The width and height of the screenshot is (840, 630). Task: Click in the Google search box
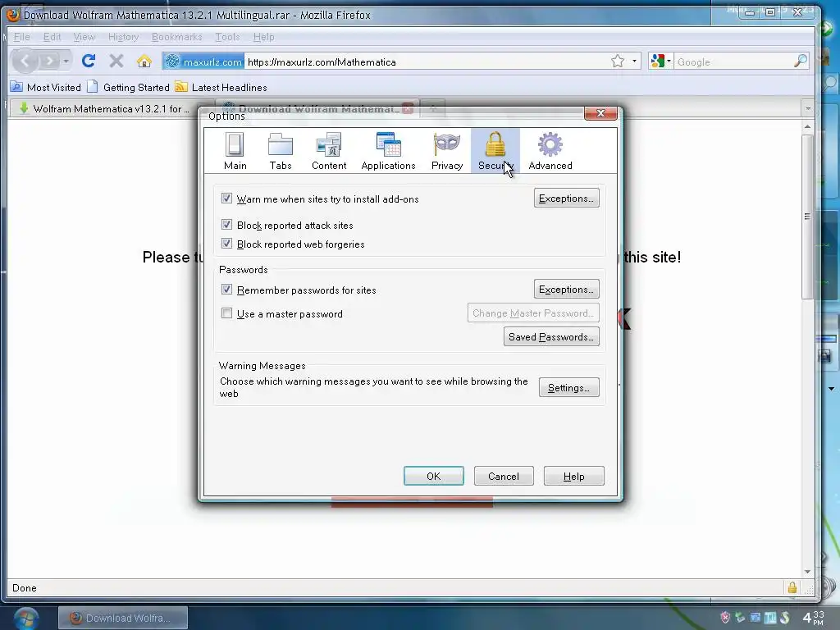(x=733, y=62)
